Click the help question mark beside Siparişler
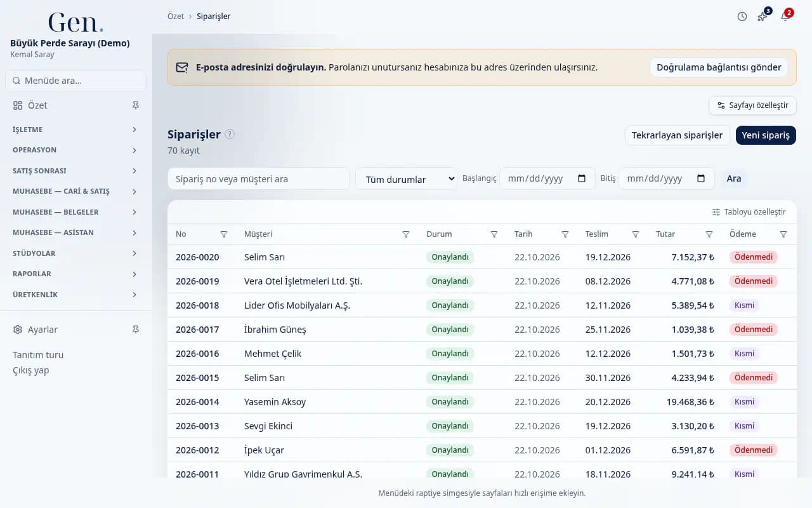 pyautogui.click(x=230, y=134)
